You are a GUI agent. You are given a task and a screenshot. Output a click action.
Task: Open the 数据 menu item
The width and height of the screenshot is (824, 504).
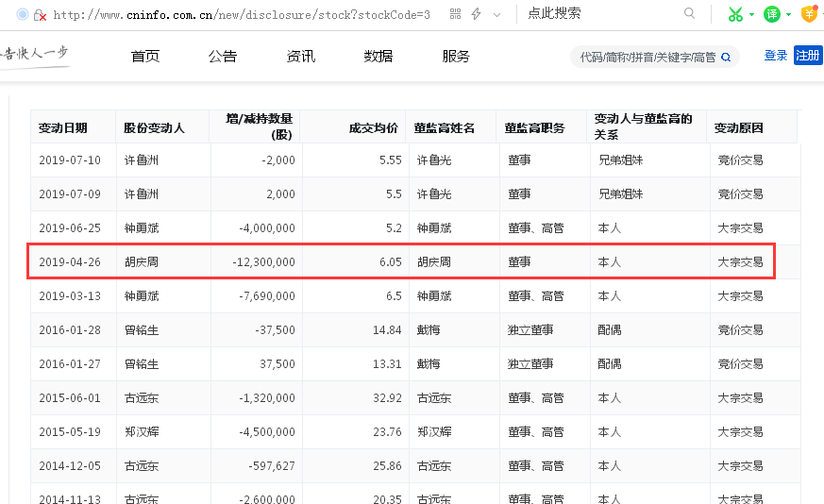pos(378,57)
